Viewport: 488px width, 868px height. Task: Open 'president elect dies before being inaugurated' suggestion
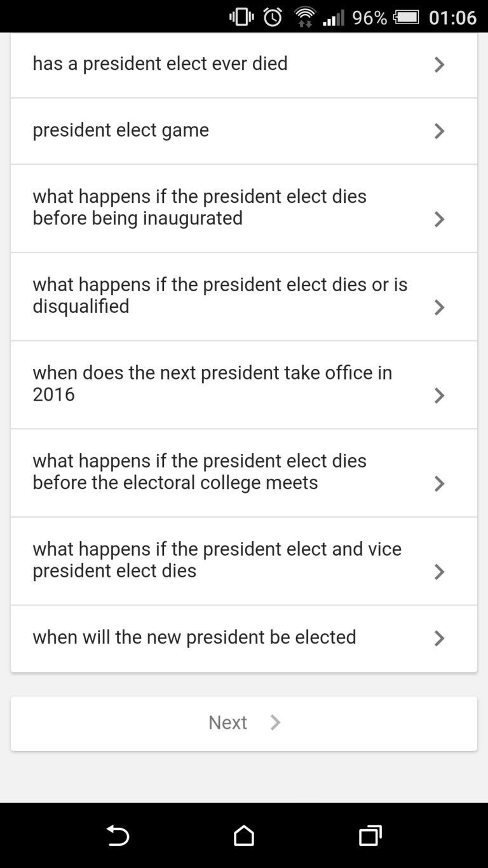pyautogui.click(x=200, y=207)
